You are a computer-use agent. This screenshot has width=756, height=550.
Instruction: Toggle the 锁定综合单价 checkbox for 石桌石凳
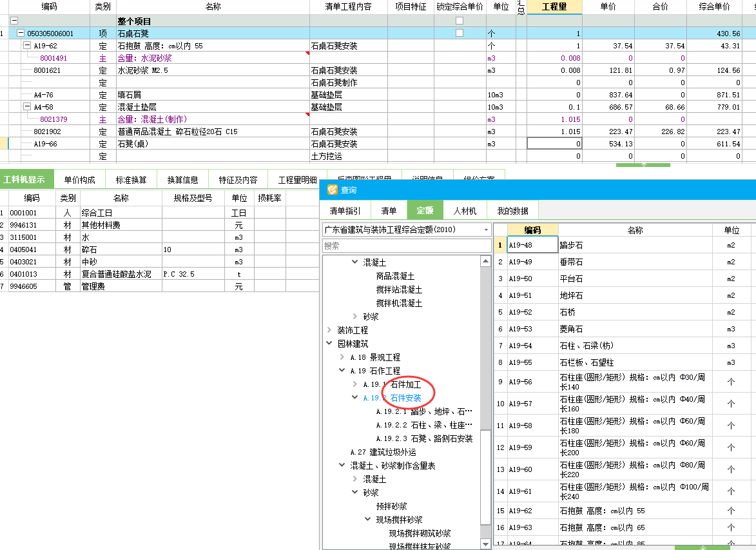click(x=460, y=32)
